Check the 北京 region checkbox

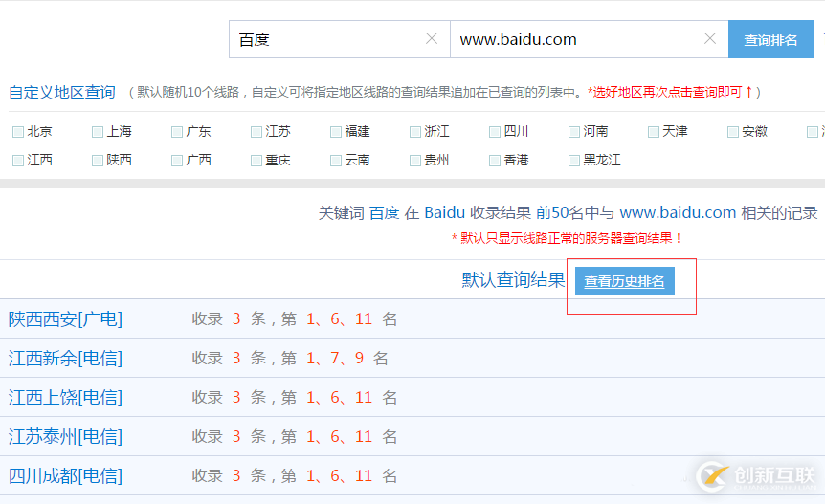(18, 132)
